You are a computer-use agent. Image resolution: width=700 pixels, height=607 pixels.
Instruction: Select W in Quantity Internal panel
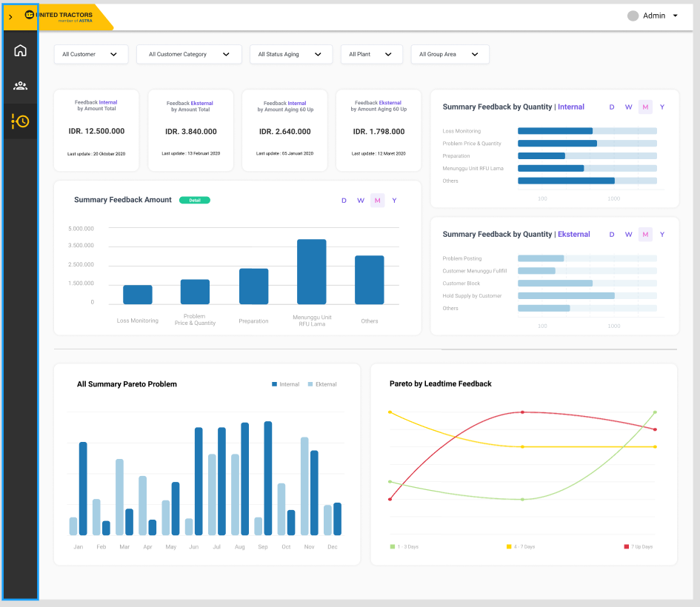coord(629,107)
